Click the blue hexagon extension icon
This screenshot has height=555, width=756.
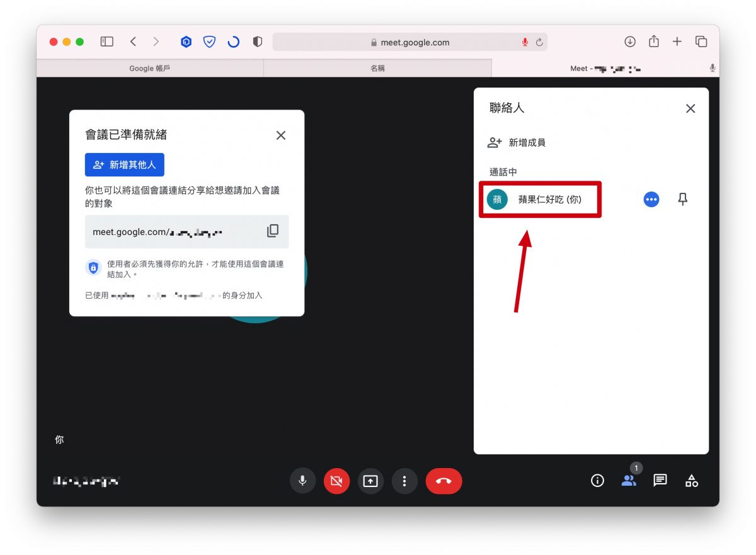pyautogui.click(x=186, y=42)
